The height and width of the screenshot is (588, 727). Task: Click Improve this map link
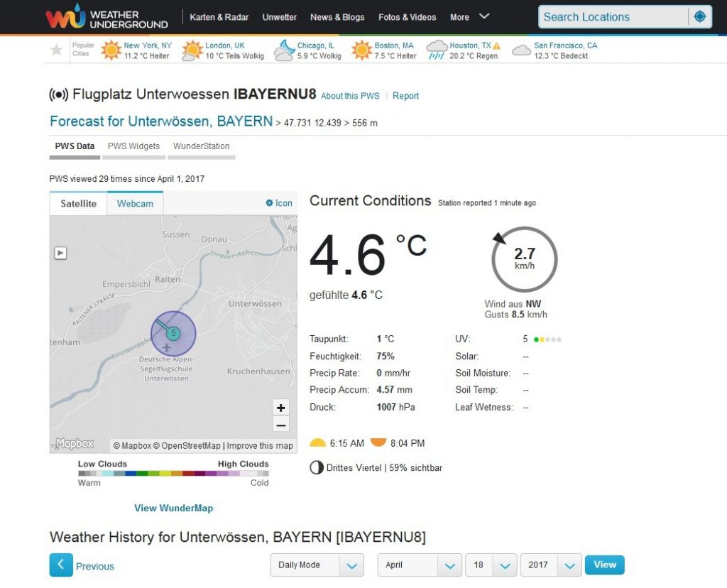tap(260, 446)
